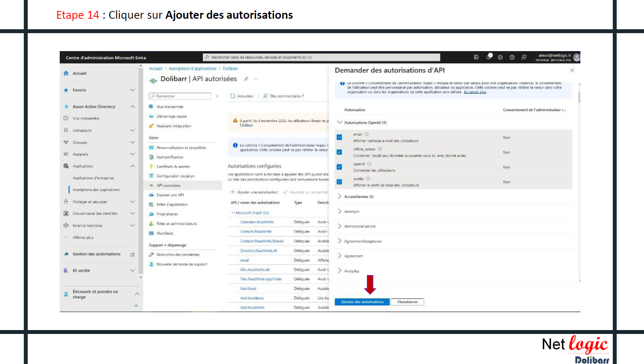Toggle the profile permission checkbox
The image size is (644, 364).
pos(339,182)
